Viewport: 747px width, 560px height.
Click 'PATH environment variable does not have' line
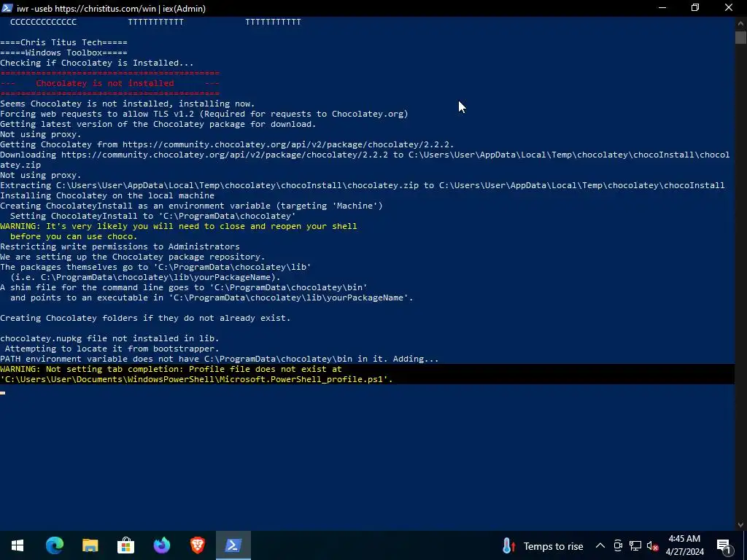tap(219, 359)
